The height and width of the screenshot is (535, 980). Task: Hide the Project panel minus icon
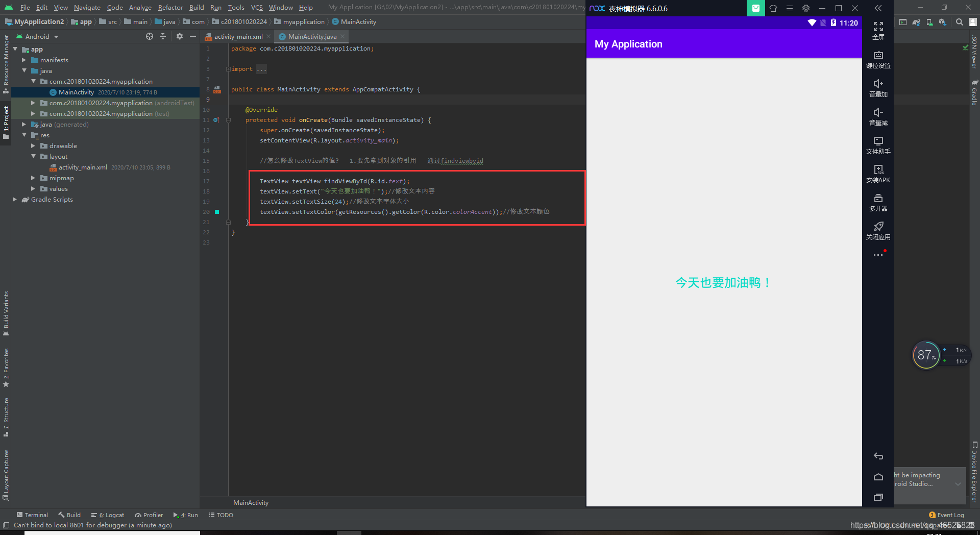click(193, 36)
